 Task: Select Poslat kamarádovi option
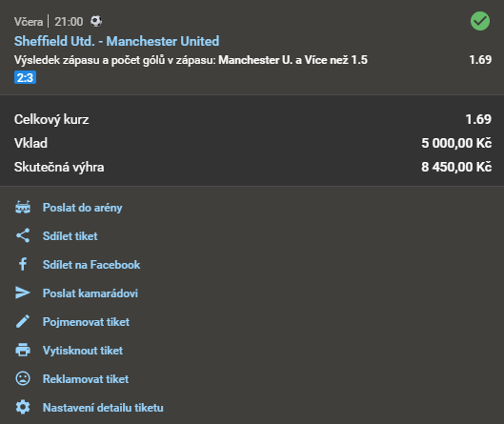coord(91,293)
